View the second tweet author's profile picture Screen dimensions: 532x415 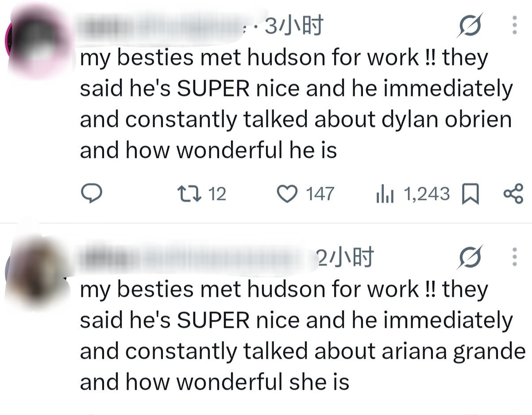[38, 272]
